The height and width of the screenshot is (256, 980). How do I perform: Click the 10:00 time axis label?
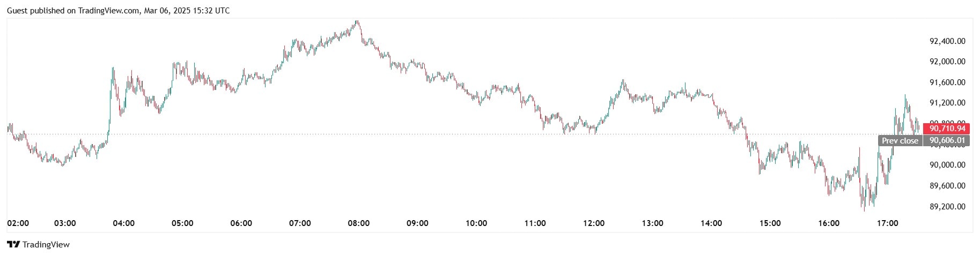(x=476, y=223)
